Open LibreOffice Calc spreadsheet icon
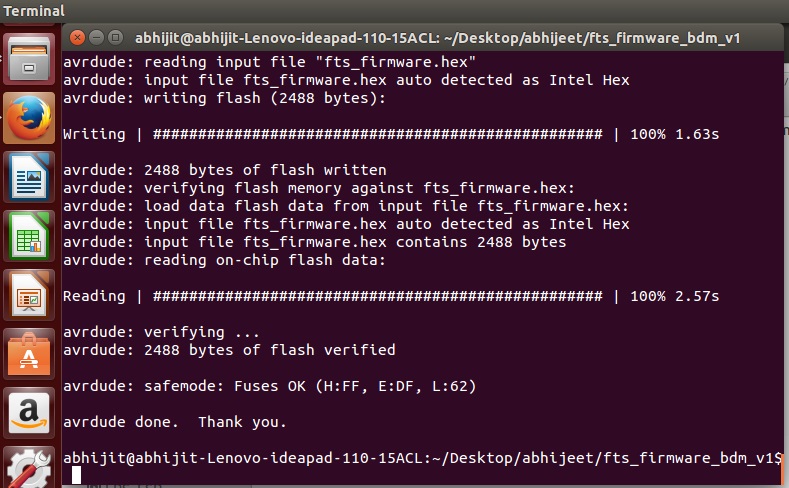Viewport: 789px width, 488px height. [29, 236]
